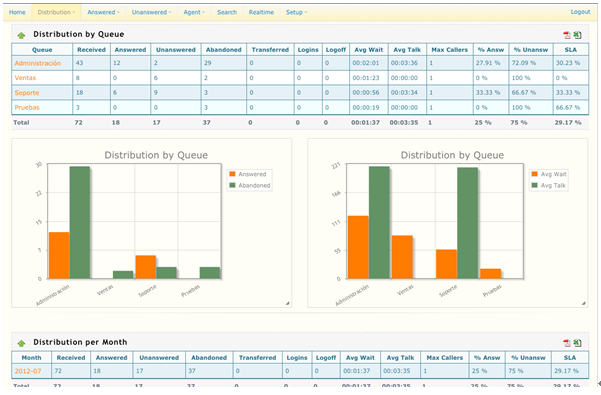Open the Pruebas queue link
This screenshot has width=601, height=395.
click(x=27, y=108)
